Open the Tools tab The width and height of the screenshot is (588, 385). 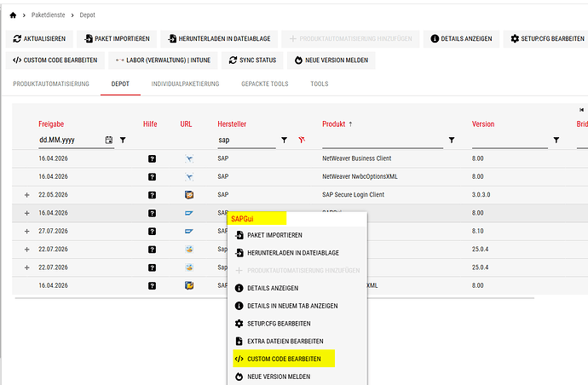(x=319, y=84)
